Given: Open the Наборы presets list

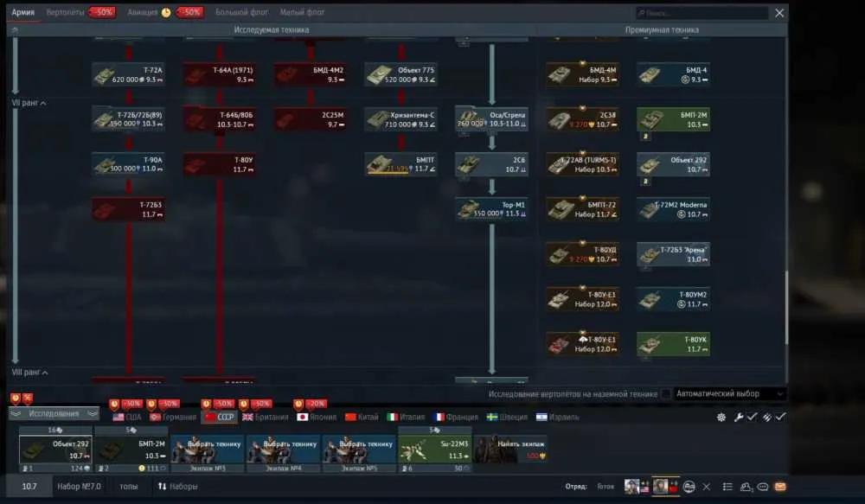Looking at the screenshot, I should 177,487.
